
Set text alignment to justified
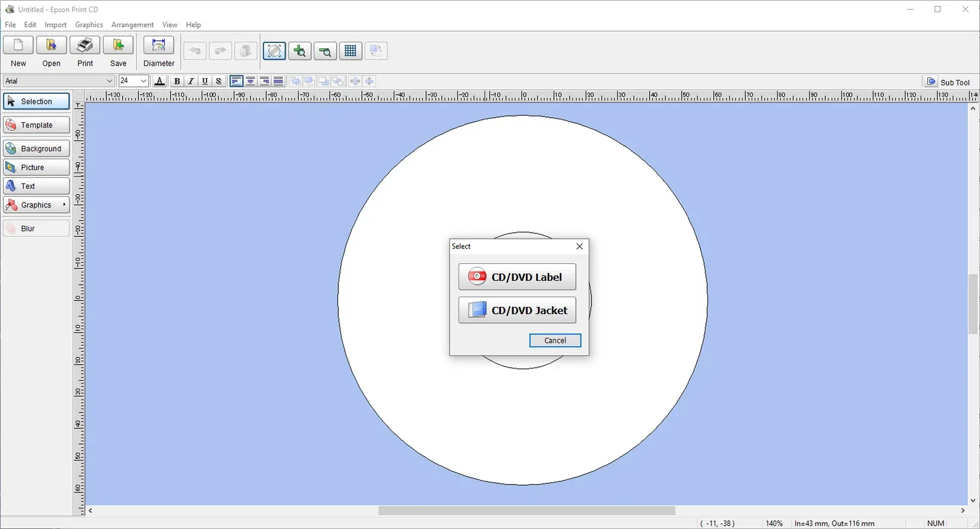point(278,81)
